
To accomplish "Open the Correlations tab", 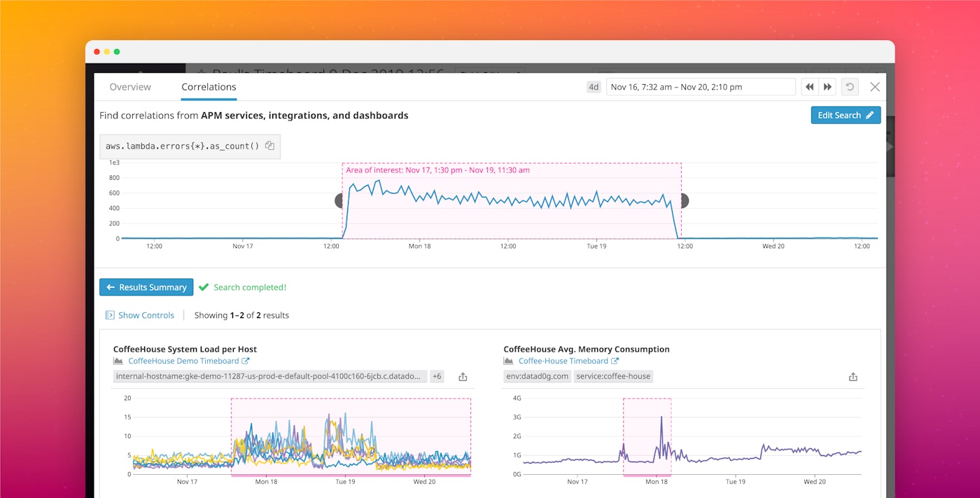I will [x=208, y=86].
